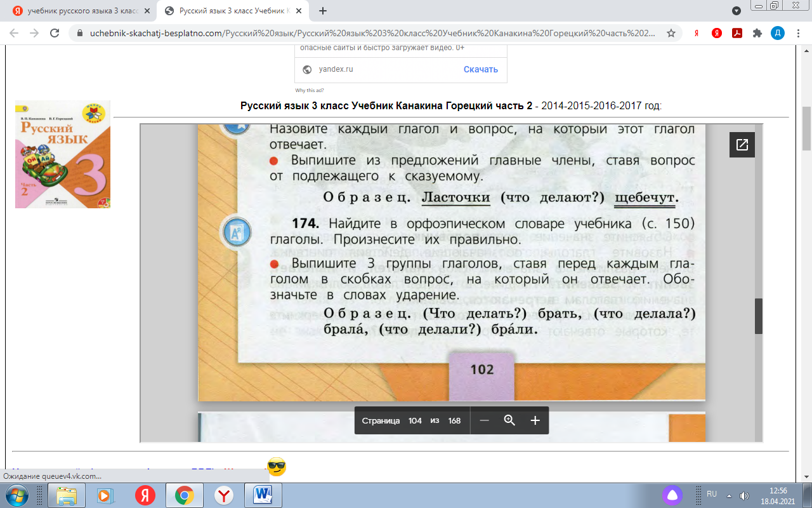Open the tab search dropdown arrow

[737, 11]
